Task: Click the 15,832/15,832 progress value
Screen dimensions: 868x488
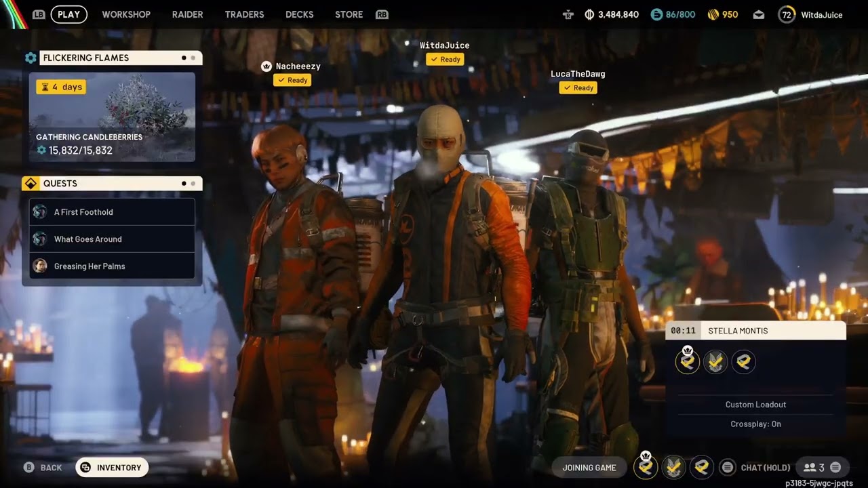Action: 80,150
